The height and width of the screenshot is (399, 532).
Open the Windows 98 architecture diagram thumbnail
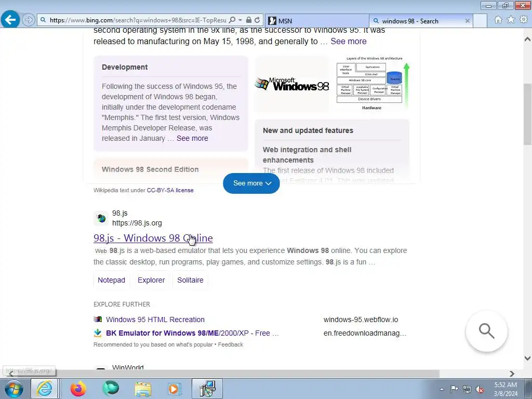(373, 84)
